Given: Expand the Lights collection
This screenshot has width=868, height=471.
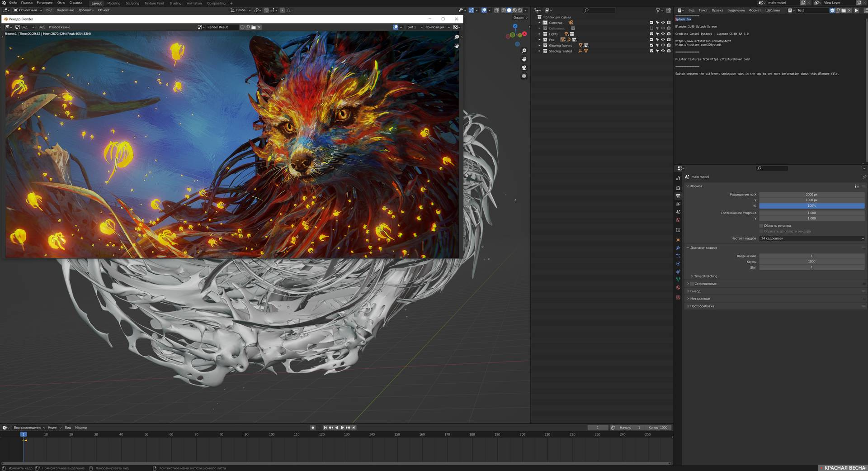Looking at the screenshot, I should (539, 34).
